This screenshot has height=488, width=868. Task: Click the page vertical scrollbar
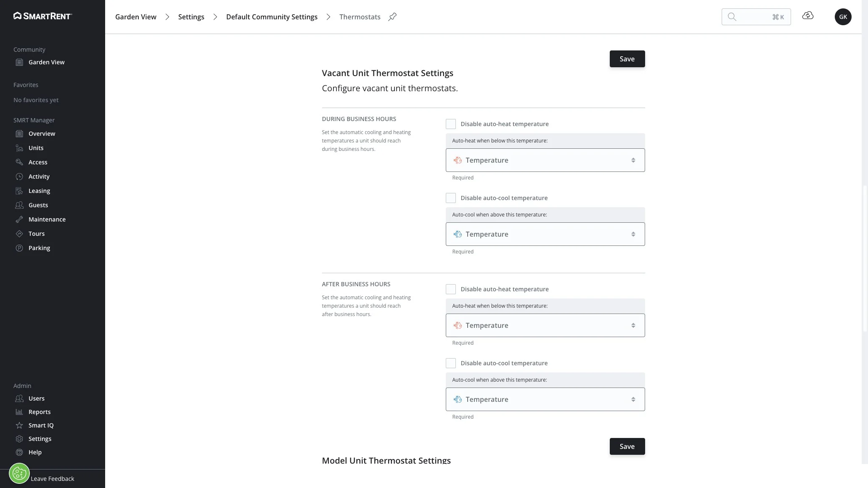(x=865, y=259)
